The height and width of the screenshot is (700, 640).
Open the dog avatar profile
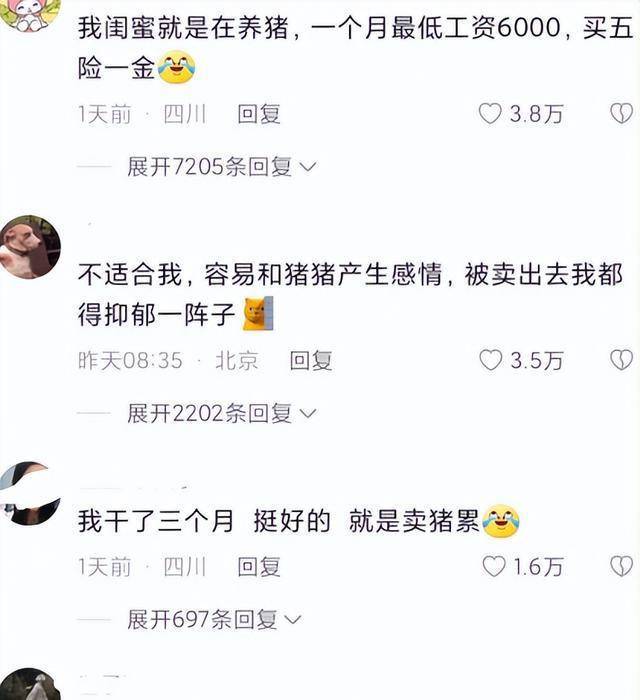coord(30,246)
